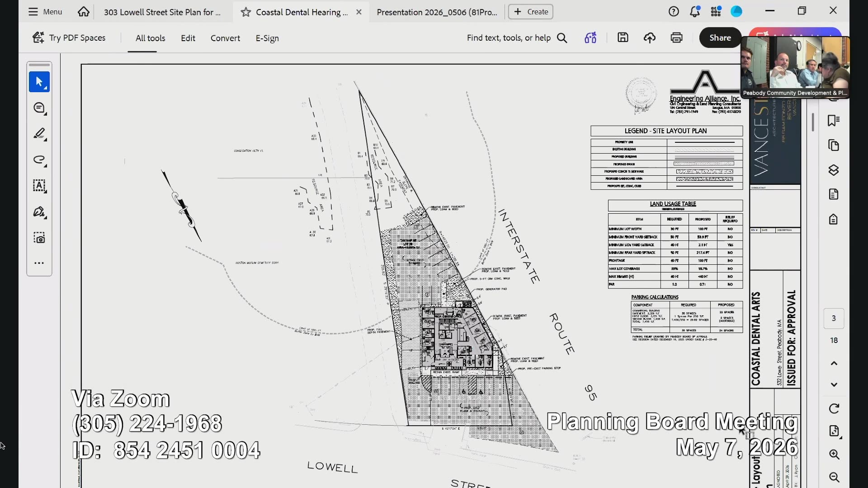Open the document page icon in right rail

click(834, 194)
